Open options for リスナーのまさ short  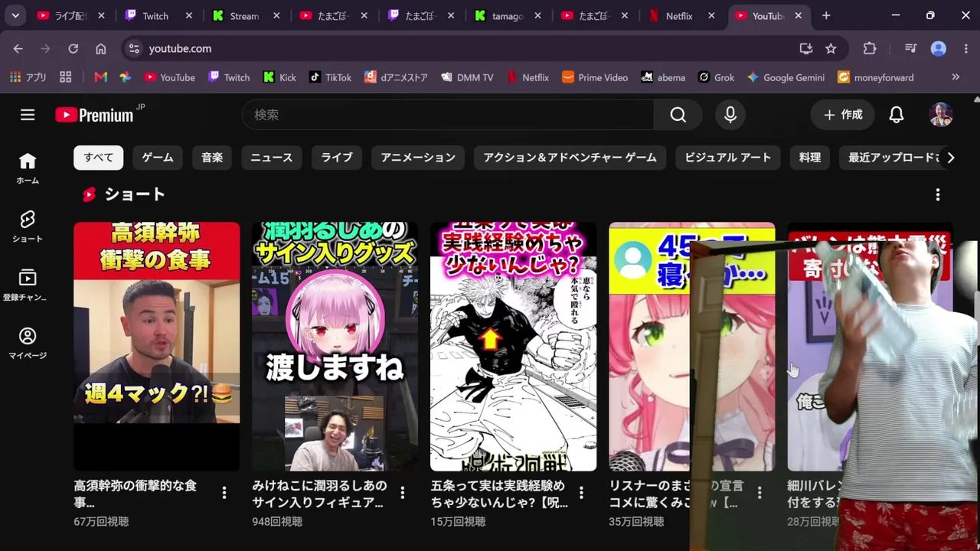tap(759, 493)
